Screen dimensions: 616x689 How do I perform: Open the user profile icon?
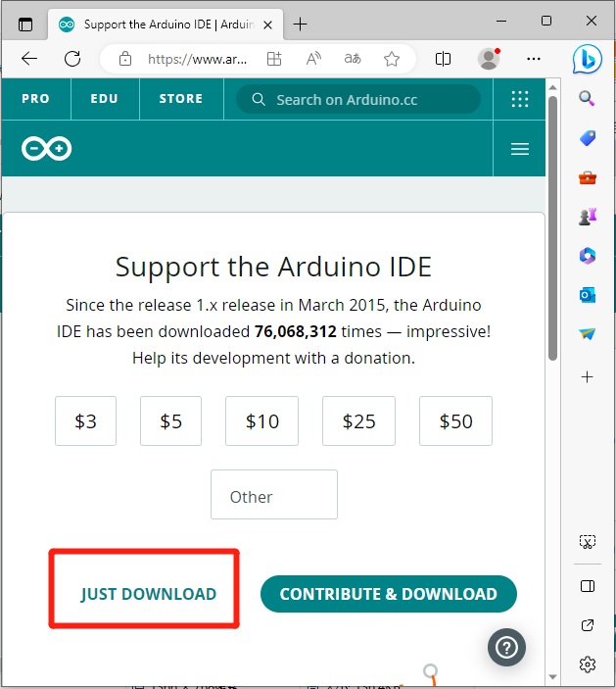(x=489, y=59)
